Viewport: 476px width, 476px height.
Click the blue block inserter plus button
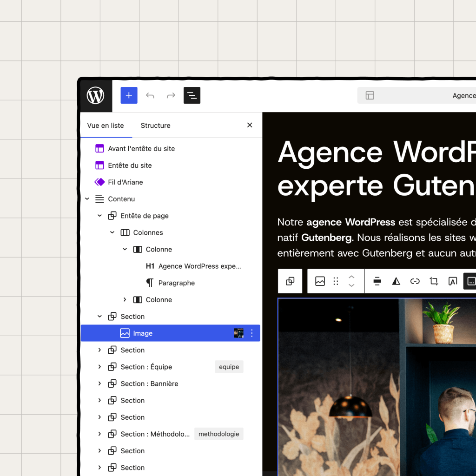point(129,95)
